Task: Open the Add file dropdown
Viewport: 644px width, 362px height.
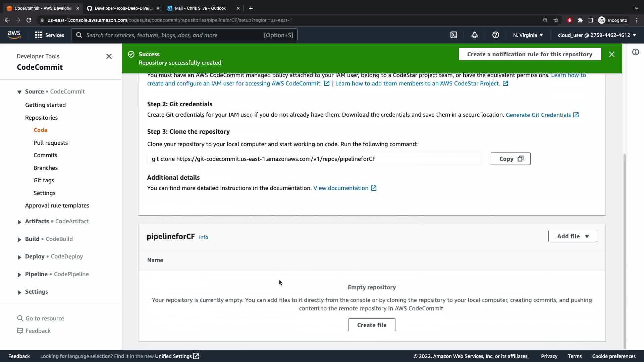Action: 572,236
